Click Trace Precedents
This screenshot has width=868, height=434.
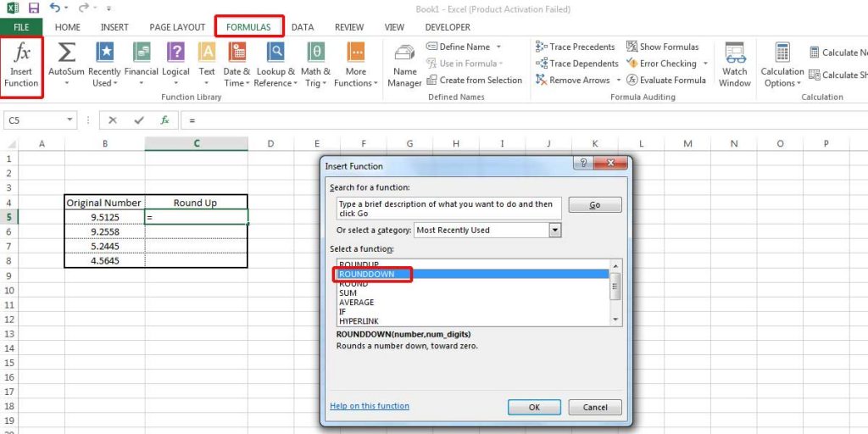coord(576,47)
